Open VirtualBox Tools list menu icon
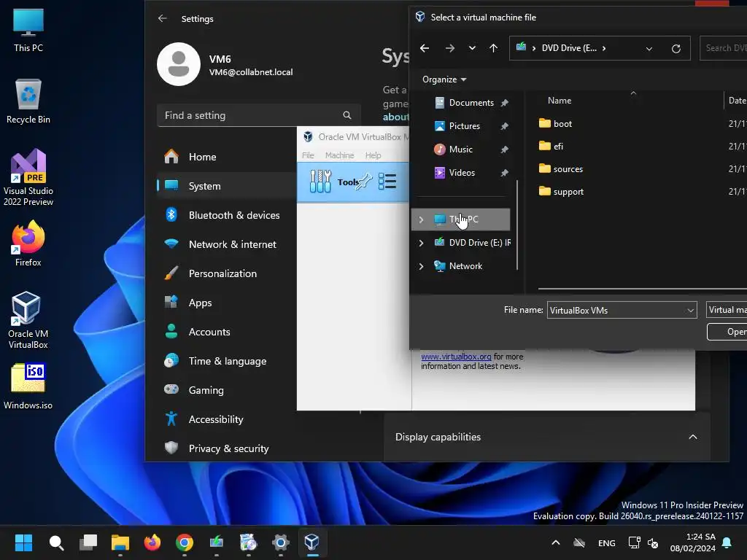 (387, 182)
